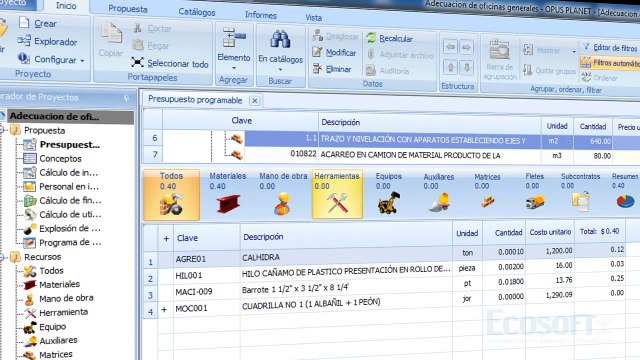Open Personal en i... tree item
This screenshot has height=360, width=640.
tap(69, 187)
